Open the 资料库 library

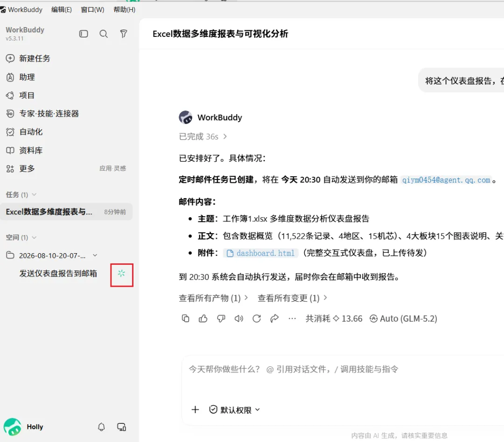tap(24, 150)
